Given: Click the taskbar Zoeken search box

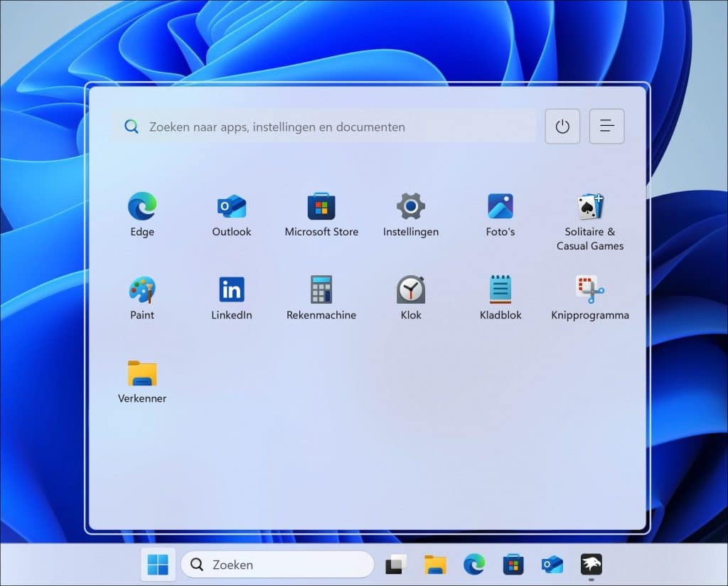Looking at the screenshot, I should click(x=277, y=565).
